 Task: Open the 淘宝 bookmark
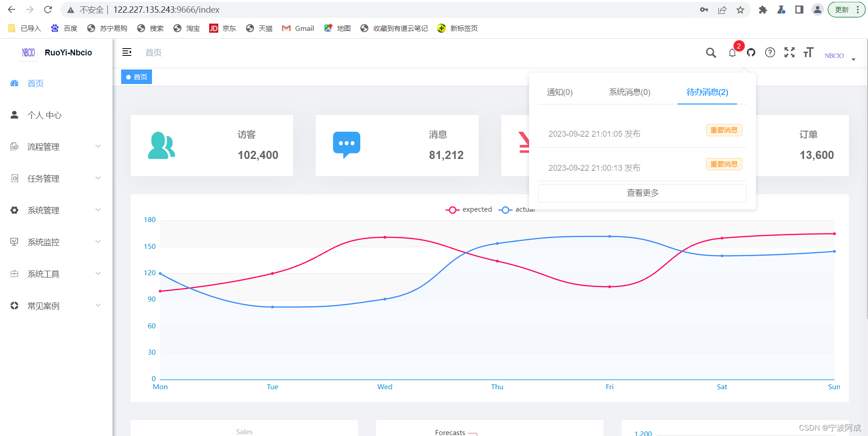point(186,28)
